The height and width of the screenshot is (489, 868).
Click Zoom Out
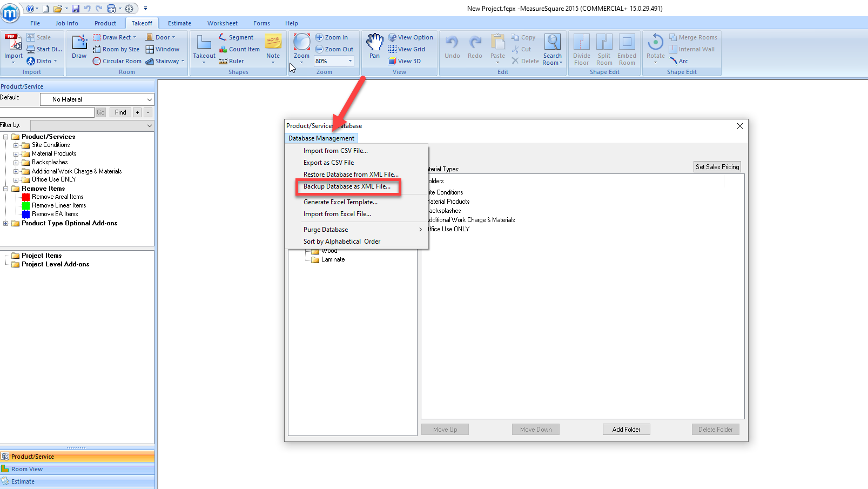coord(334,49)
